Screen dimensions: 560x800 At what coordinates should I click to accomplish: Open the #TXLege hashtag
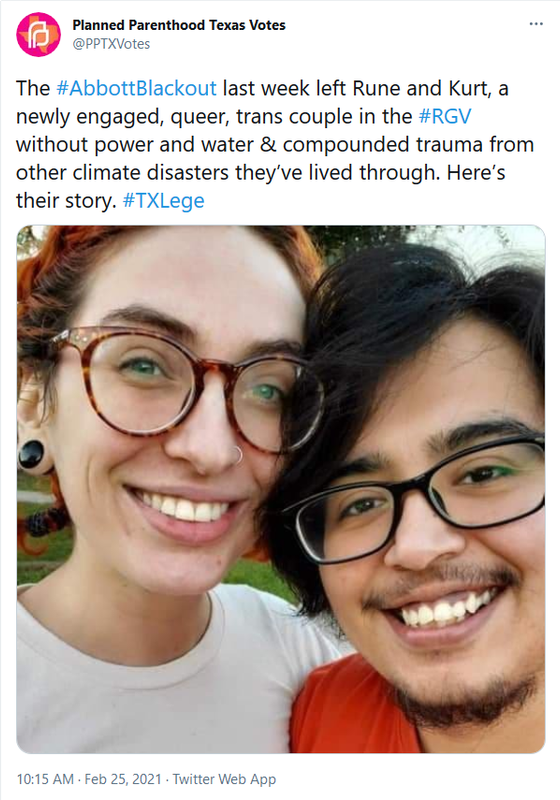(164, 201)
